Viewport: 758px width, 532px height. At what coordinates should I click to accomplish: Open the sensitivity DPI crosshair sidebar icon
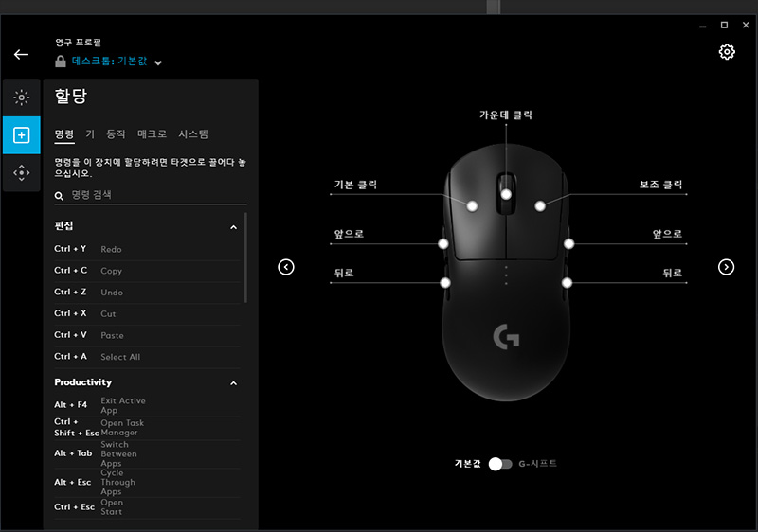pyautogui.click(x=21, y=173)
